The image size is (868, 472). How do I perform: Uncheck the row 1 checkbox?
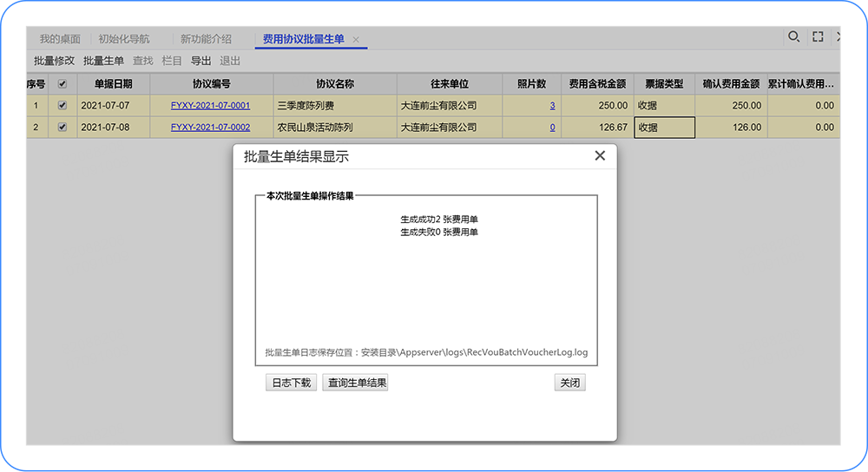[x=62, y=106]
